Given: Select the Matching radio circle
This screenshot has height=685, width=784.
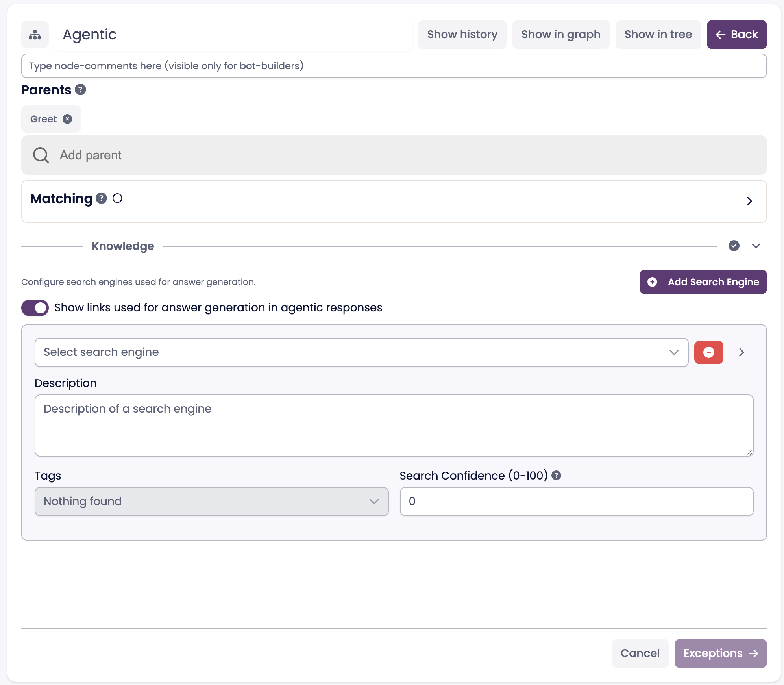Looking at the screenshot, I should point(117,198).
